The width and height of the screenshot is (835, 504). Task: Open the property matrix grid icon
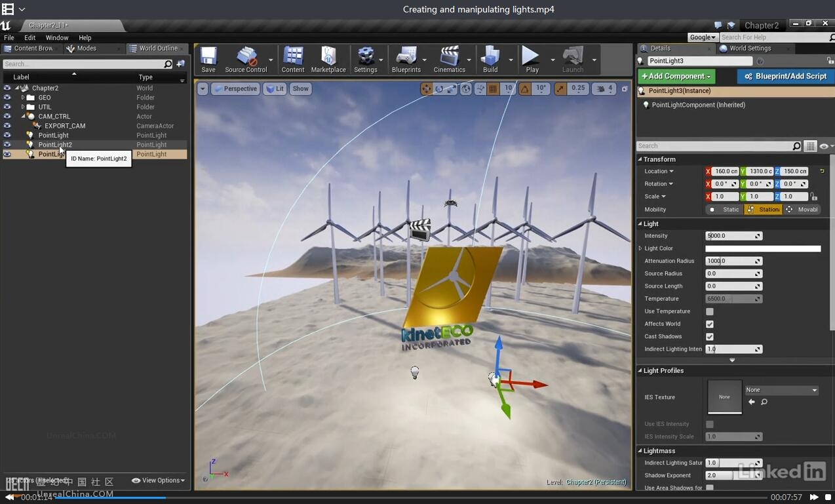pyautogui.click(x=811, y=146)
